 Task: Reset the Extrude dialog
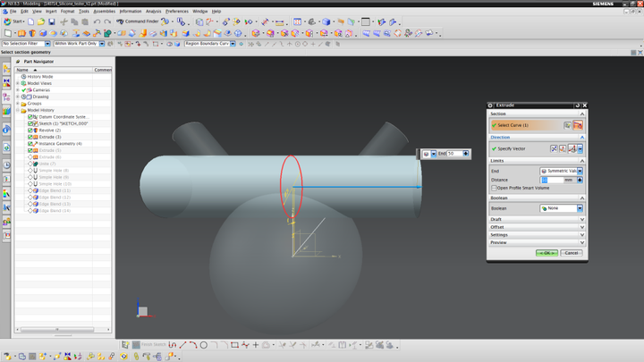[x=578, y=105]
